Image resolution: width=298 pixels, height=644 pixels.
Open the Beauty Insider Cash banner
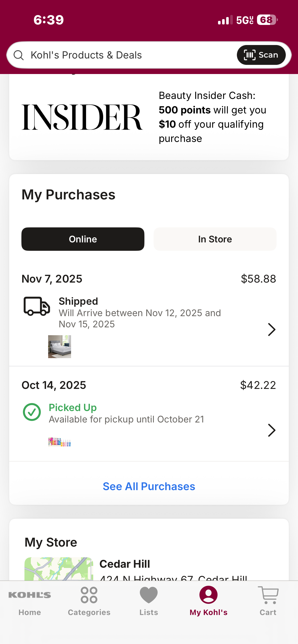149,117
